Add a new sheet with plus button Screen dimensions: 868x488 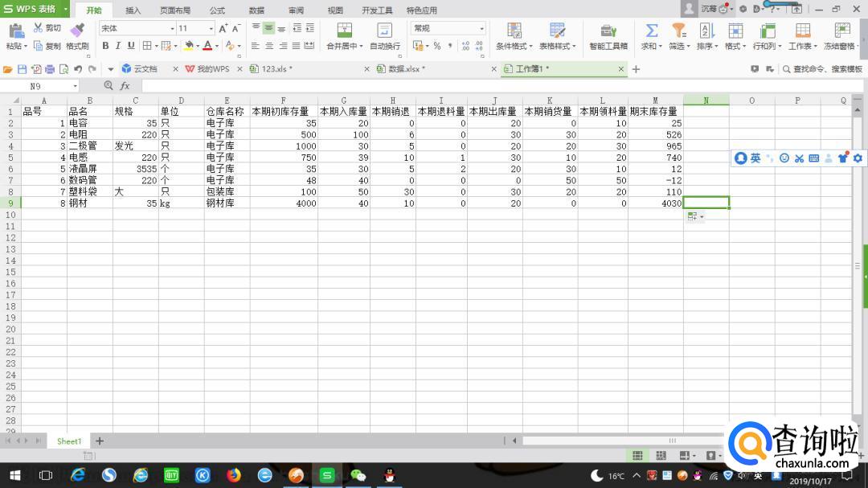pyautogui.click(x=100, y=441)
